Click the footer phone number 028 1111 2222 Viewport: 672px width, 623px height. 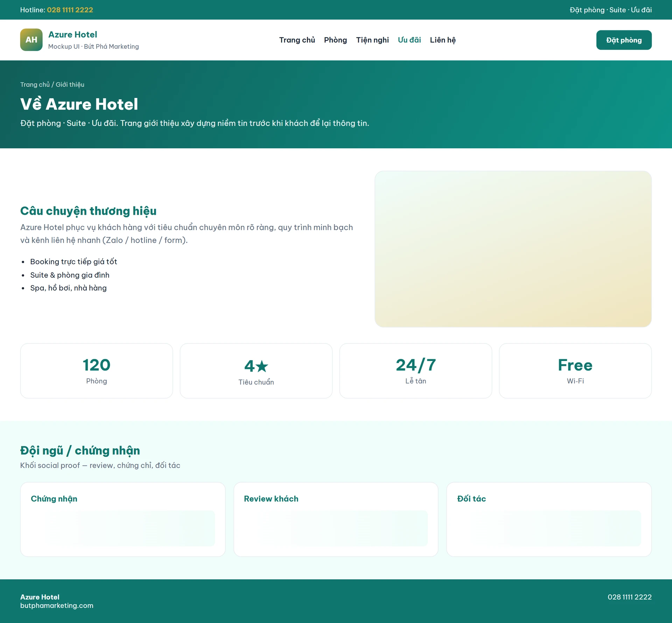[630, 597]
